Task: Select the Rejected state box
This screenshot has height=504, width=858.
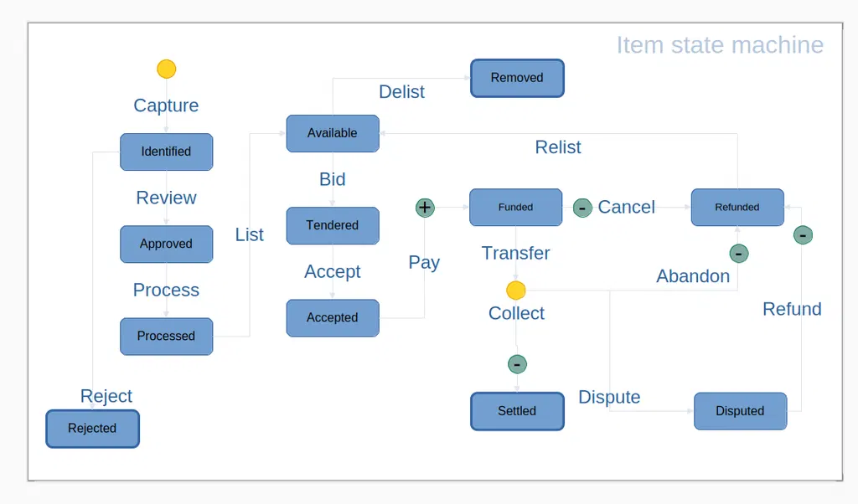Action: [x=92, y=429]
